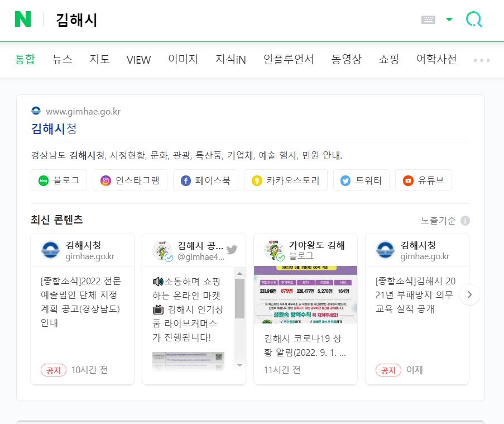Click the green search magnifier icon
Image resolution: width=504 pixels, height=424 pixels.
474,20
